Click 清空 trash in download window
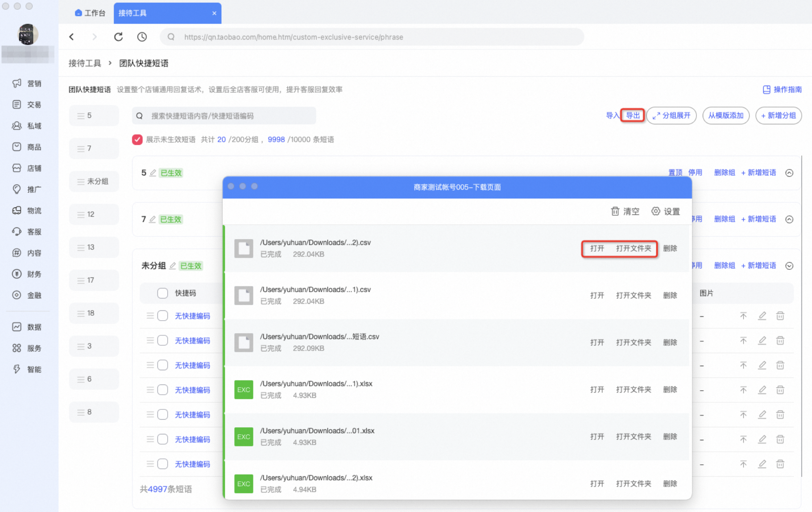The image size is (812, 512). coord(625,211)
